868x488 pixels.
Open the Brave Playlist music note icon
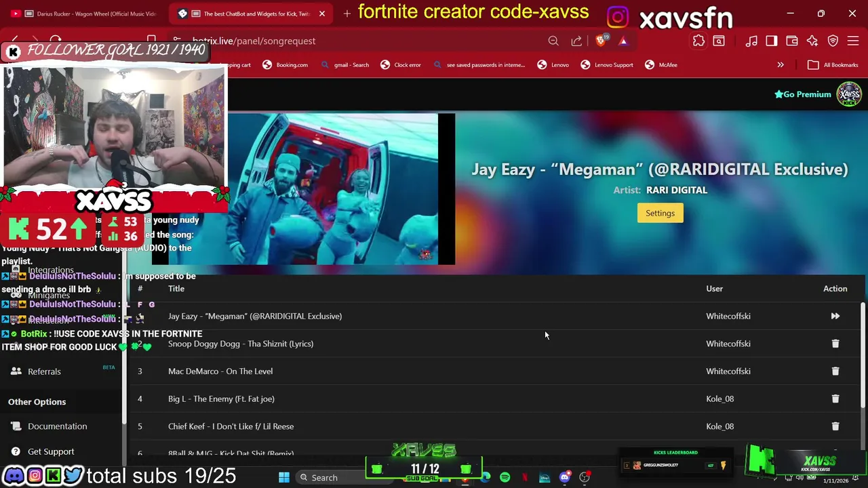(x=751, y=41)
